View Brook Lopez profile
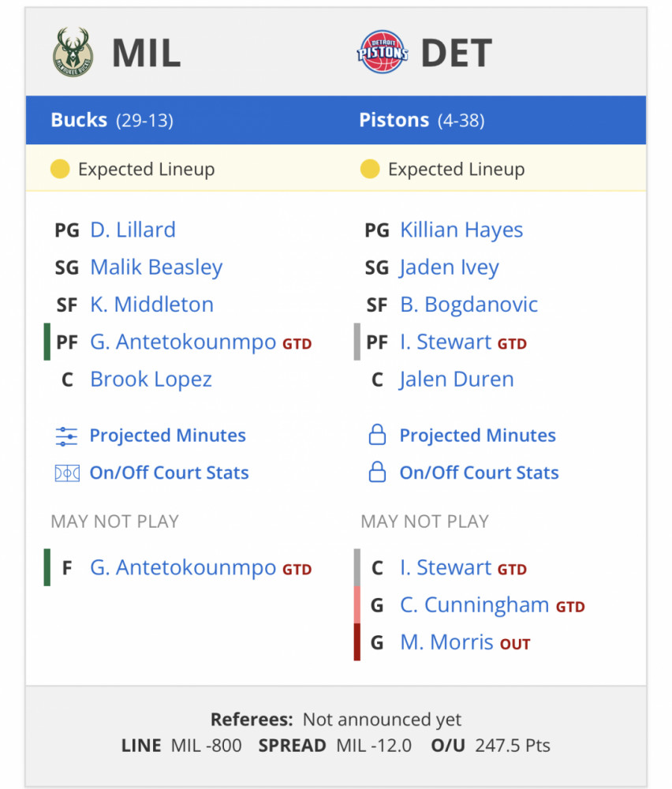672x789 pixels. (x=151, y=380)
